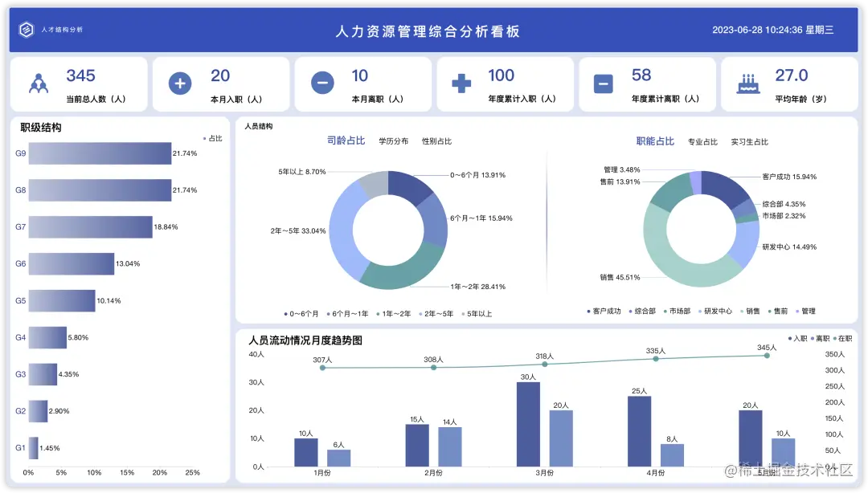Toggle the 离职 series in trend legend

pyautogui.click(x=820, y=338)
